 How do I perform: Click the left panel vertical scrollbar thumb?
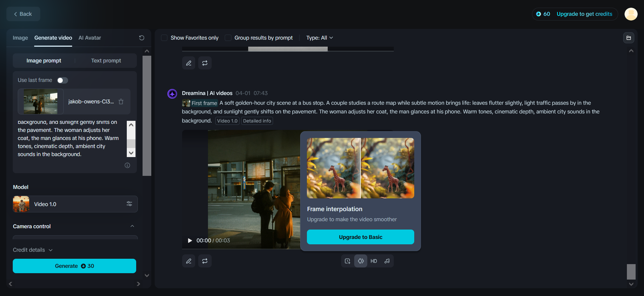tap(147, 116)
